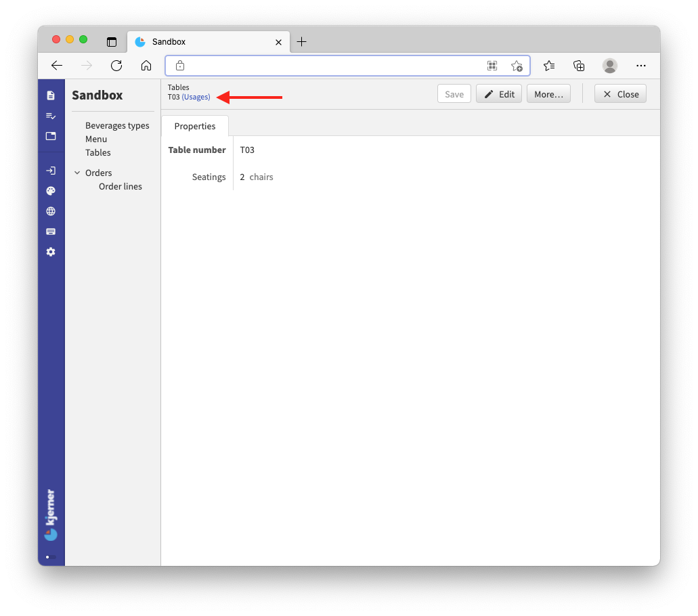698x616 pixels.
Task: Click the macOS yellow minimize window button
Action: click(x=70, y=39)
